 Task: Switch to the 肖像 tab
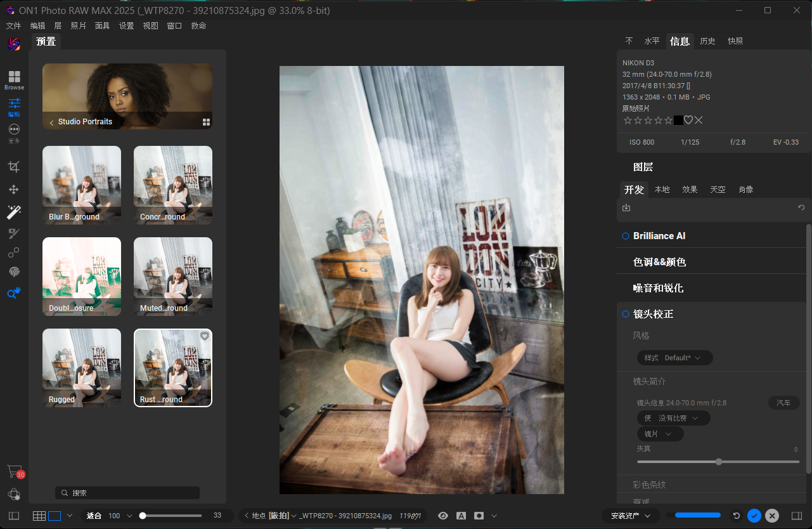745,190
